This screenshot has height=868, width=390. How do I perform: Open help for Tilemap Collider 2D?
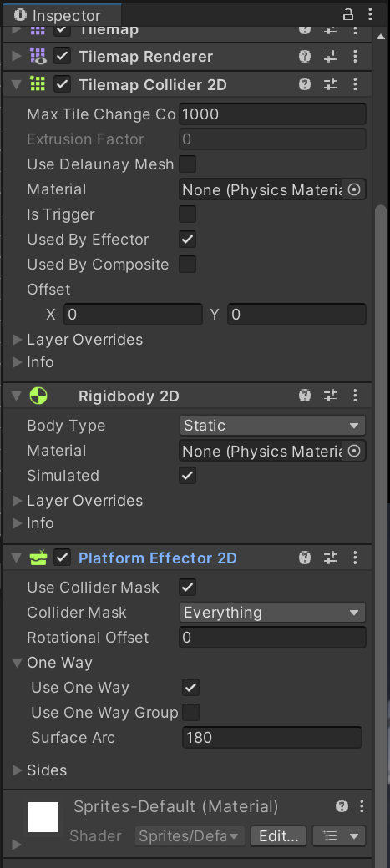pyautogui.click(x=305, y=84)
